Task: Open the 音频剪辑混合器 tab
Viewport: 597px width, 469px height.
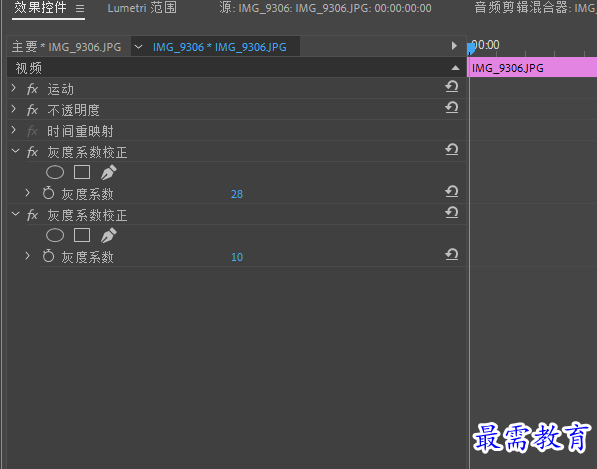Action: click(x=535, y=8)
